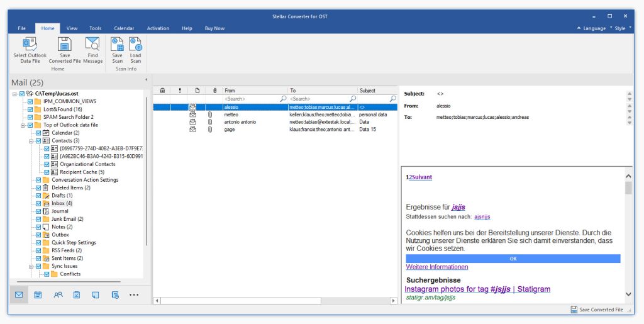Click the search magnifier in From filter

pyautogui.click(x=283, y=99)
